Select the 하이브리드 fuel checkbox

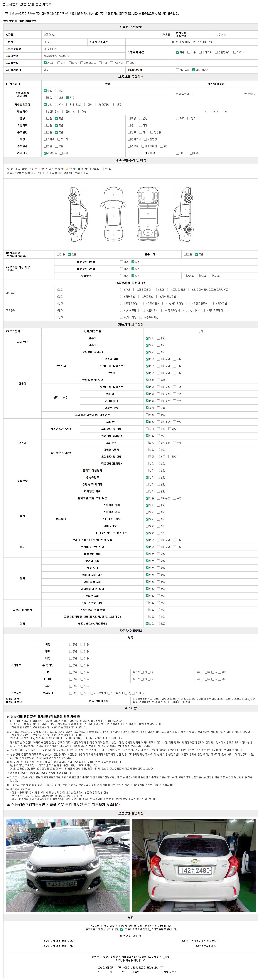[x=82, y=63]
